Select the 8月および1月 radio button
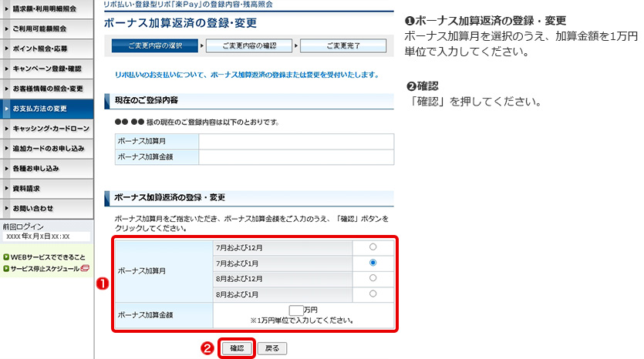Image resolution: width=644 pixels, height=359 pixels. [x=373, y=294]
